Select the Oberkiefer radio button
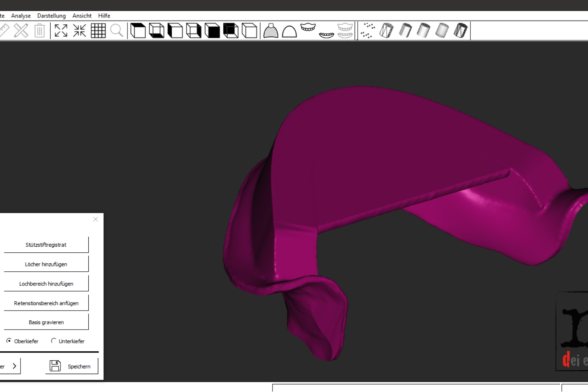The width and height of the screenshot is (588, 392). 9,341
